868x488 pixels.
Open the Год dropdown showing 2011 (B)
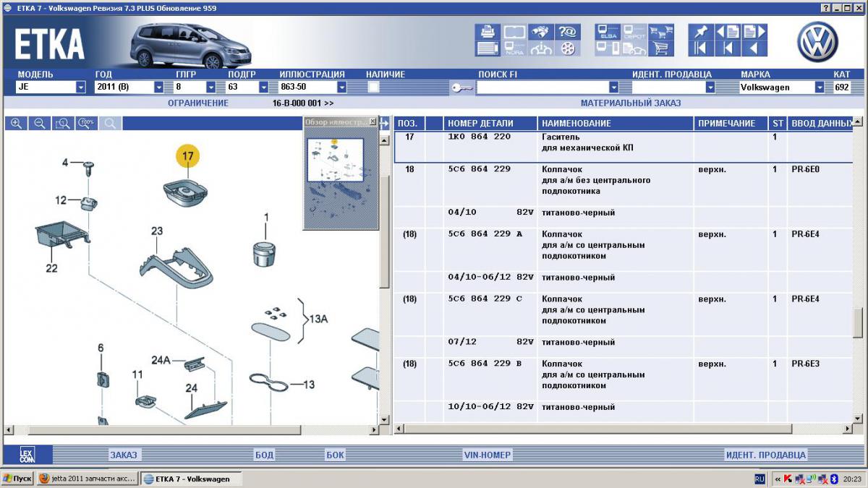159,87
